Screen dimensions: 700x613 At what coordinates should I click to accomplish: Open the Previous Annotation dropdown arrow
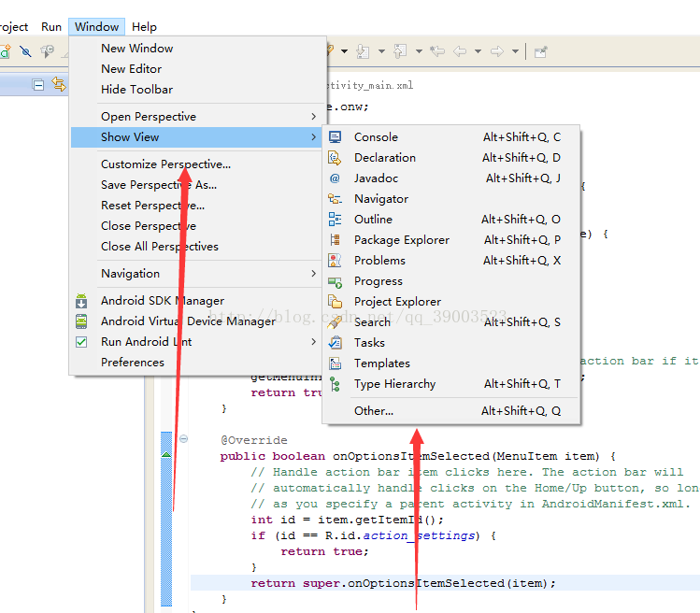tap(419, 51)
